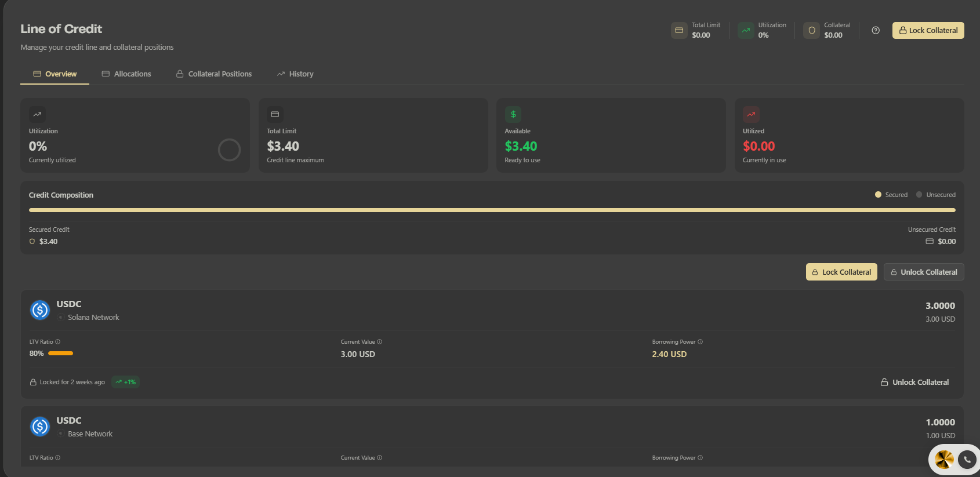980x477 pixels.
Task: Click the Utilization trend icon in header
Action: click(x=746, y=30)
